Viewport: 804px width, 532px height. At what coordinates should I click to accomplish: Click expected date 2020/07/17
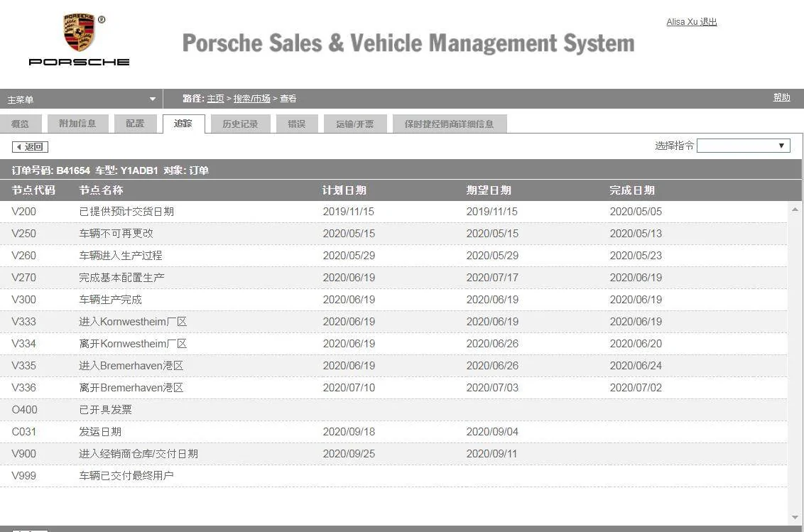point(492,278)
